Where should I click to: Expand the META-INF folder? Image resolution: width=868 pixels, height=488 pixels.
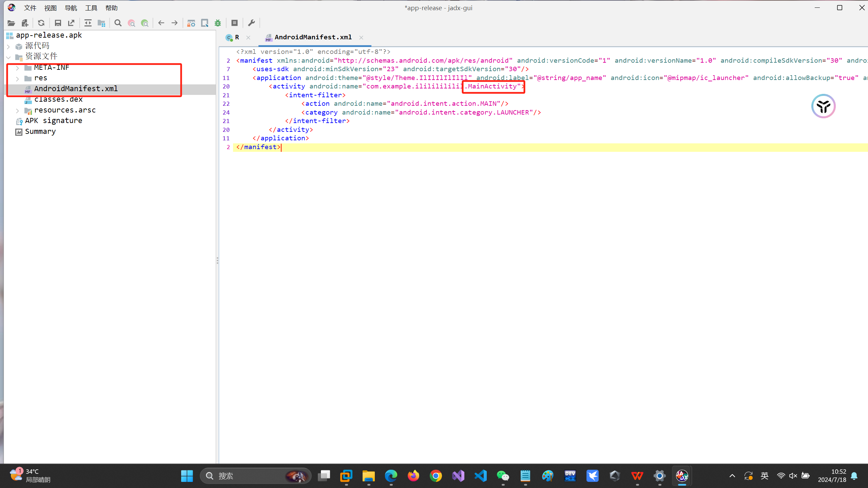pyautogui.click(x=18, y=68)
